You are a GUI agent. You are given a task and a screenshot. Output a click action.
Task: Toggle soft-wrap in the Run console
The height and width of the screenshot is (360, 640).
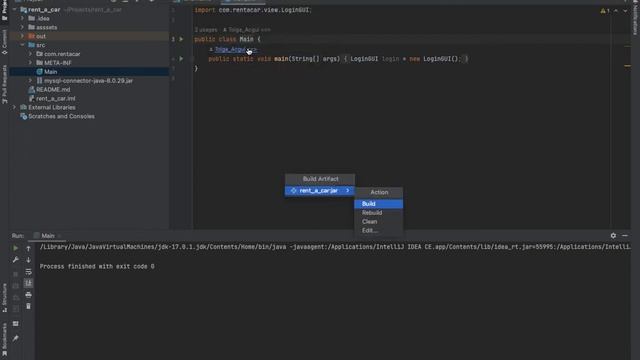point(28,271)
